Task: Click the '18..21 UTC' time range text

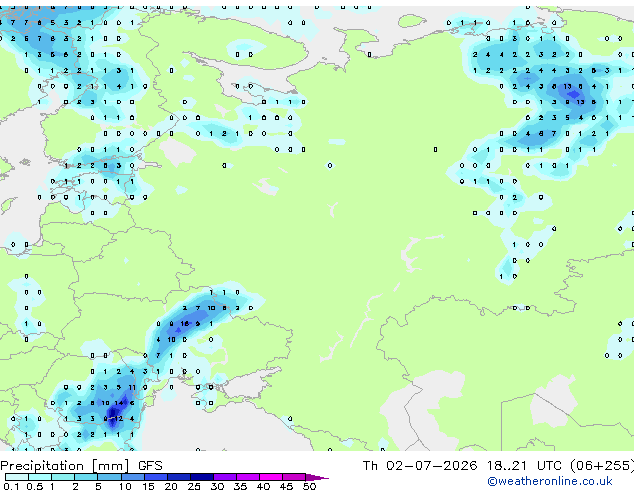Action: click(524, 466)
